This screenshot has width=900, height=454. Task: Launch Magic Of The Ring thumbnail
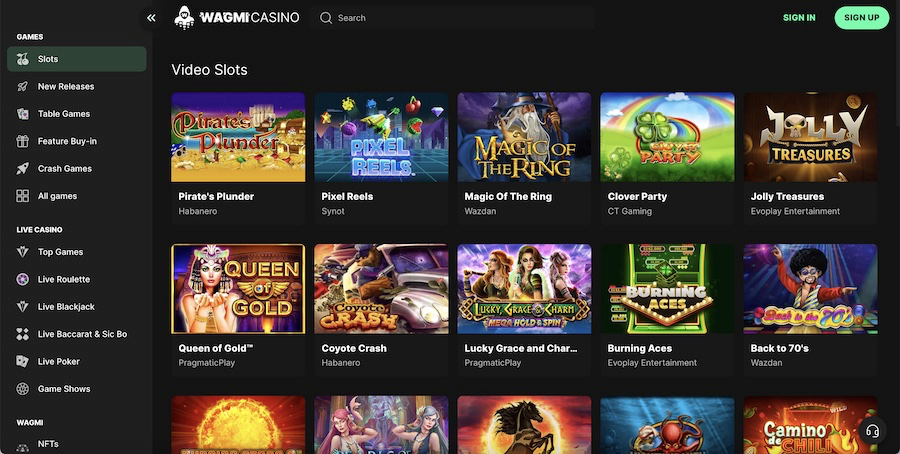coord(524,137)
